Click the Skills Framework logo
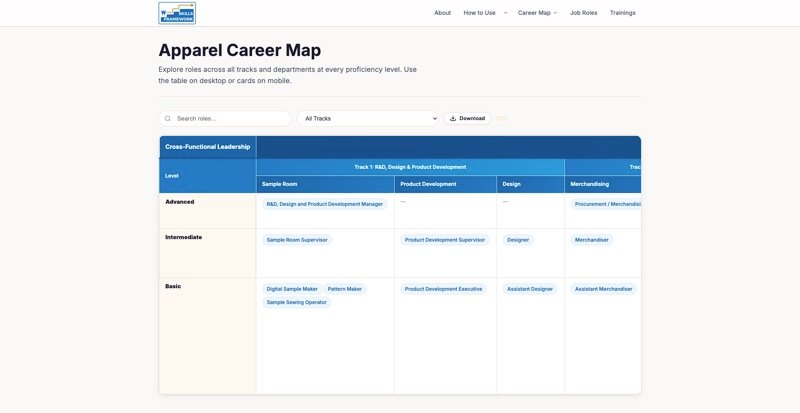The height and width of the screenshot is (413, 800). coord(177,13)
